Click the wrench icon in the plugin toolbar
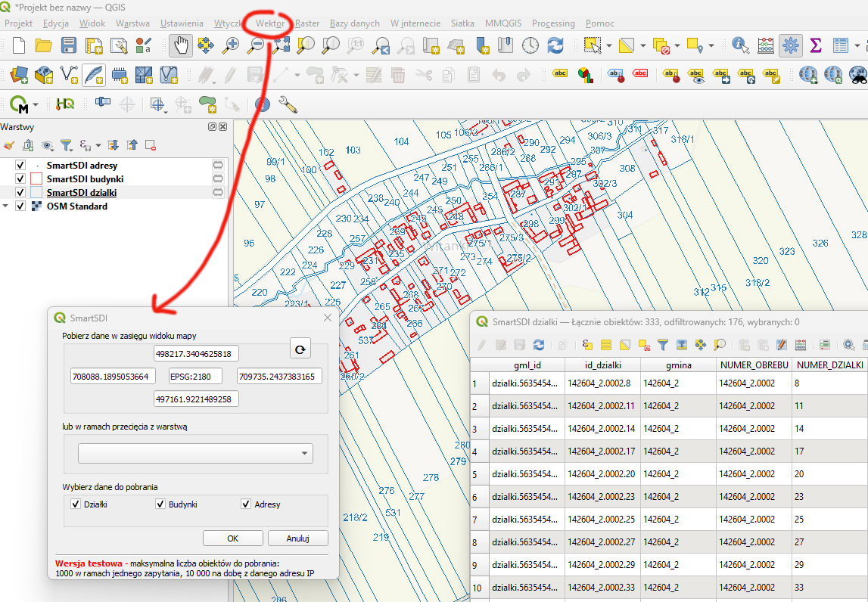Image resolution: width=868 pixels, height=602 pixels. point(288,104)
